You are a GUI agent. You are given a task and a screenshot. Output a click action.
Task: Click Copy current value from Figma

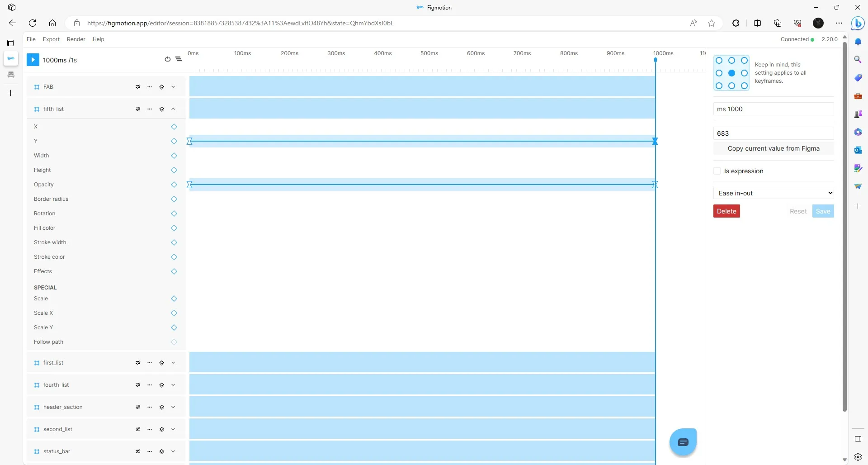pos(774,148)
